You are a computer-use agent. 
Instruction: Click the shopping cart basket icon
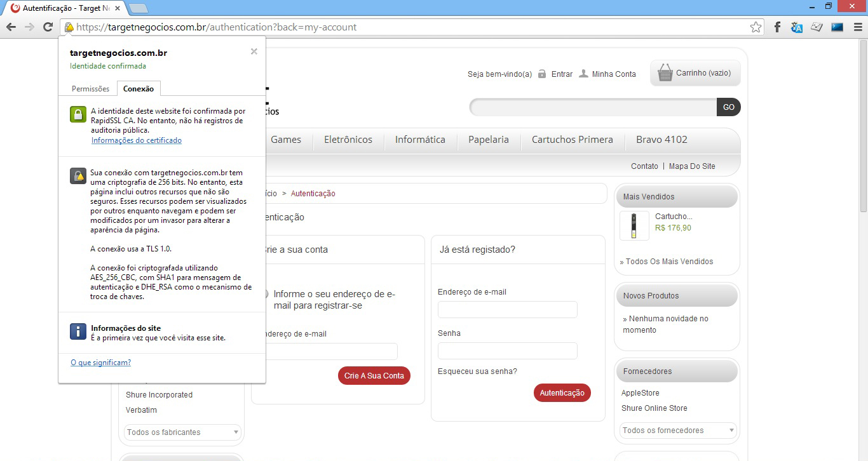click(x=665, y=72)
